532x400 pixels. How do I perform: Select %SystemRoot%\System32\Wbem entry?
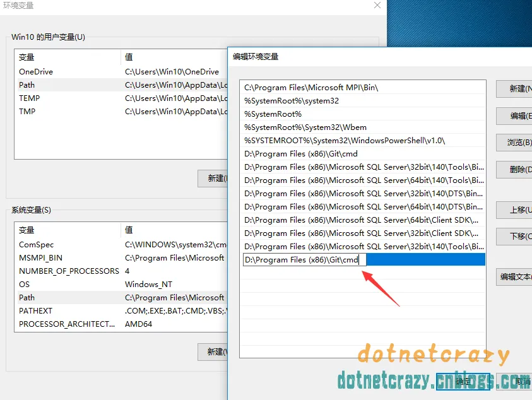(363, 127)
